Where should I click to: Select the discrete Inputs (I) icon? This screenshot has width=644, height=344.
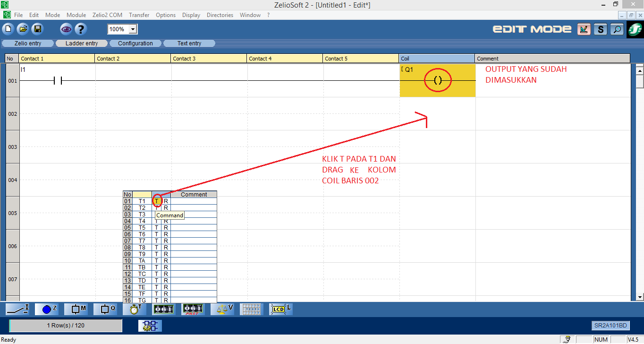click(x=17, y=310)
